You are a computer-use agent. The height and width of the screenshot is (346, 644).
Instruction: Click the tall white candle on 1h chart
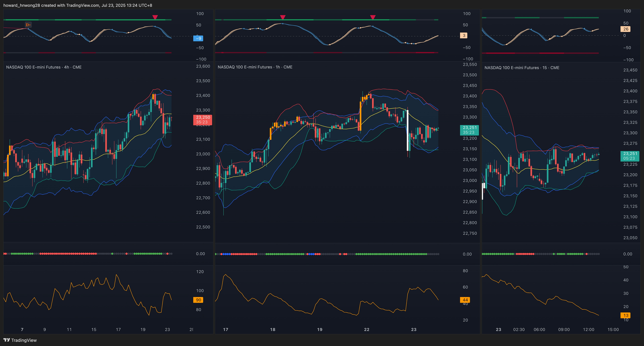pyautogui.click(x=408, y=130)
